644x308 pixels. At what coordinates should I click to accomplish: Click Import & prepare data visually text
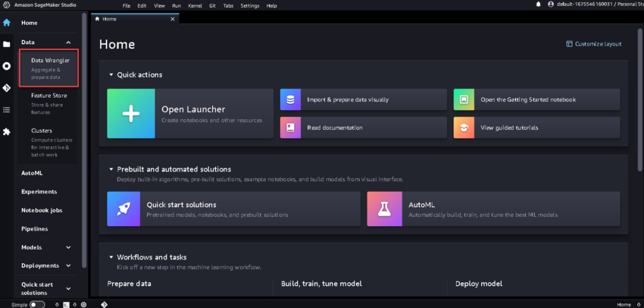point(348,99)
